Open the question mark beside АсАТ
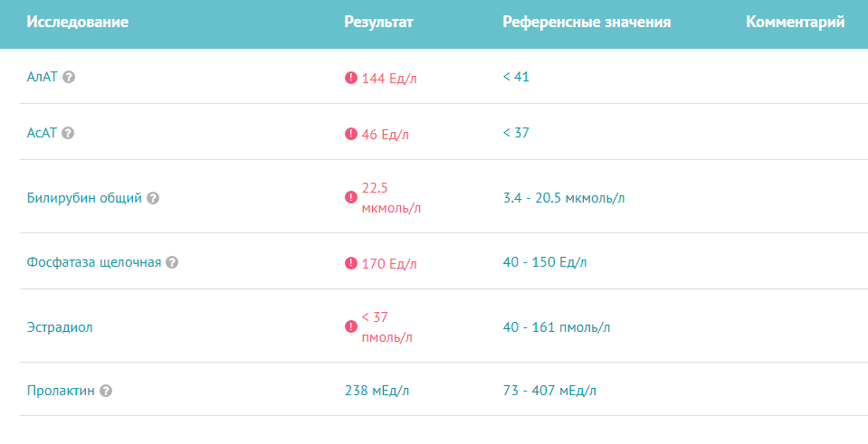This screenshot has width=868, height=444. pyautogui.click(x=68, y=133)
